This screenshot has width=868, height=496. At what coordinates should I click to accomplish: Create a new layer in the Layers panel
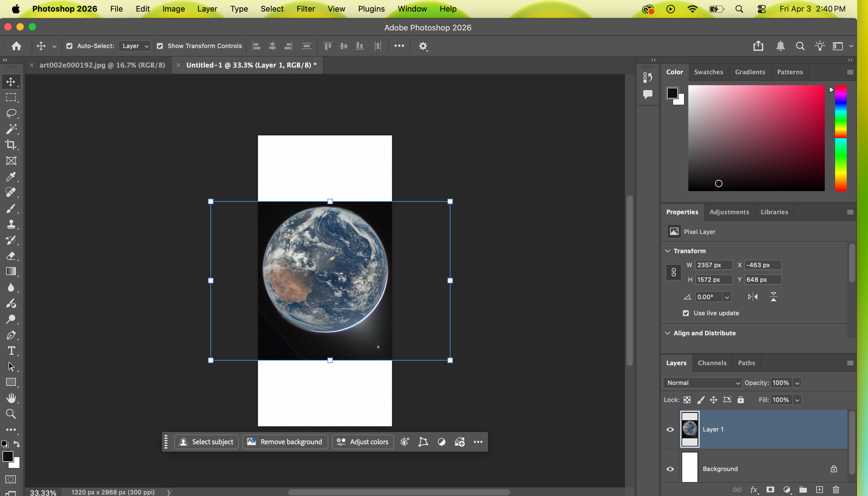pos(820,490)
